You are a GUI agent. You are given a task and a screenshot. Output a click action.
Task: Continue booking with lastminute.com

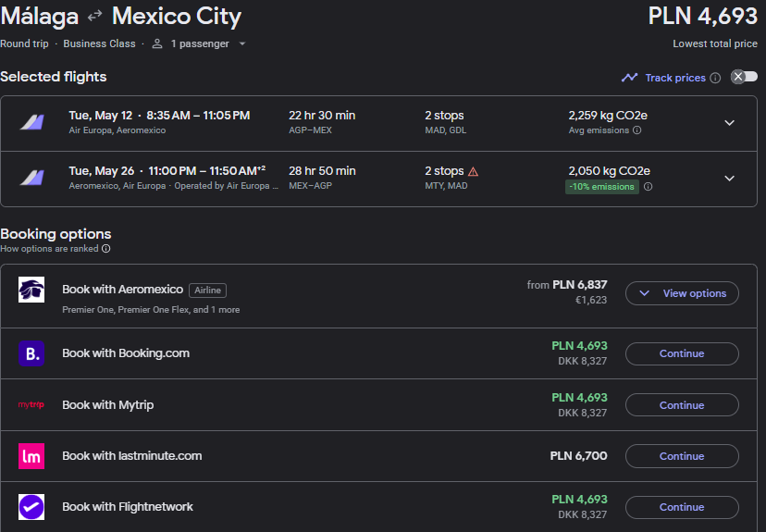(x=682, y=456)
